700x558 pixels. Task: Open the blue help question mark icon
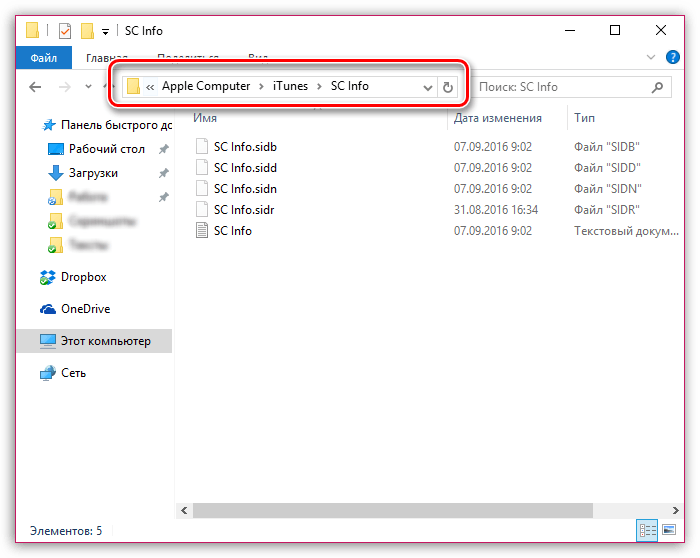672,57
